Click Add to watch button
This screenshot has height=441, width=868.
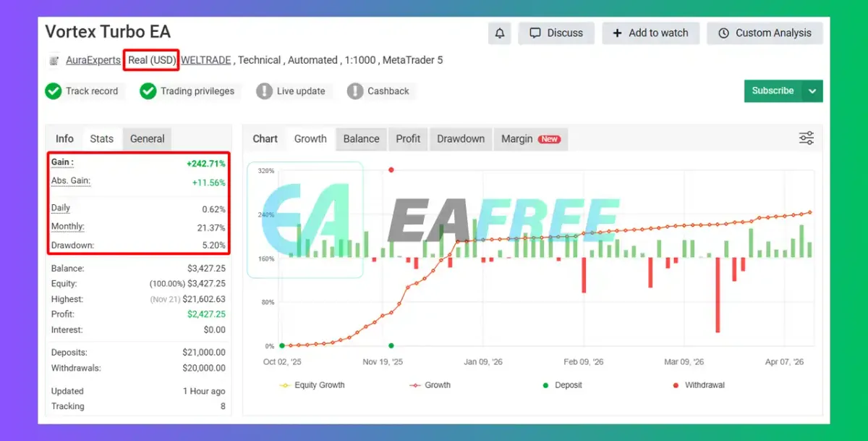point(650,33)
